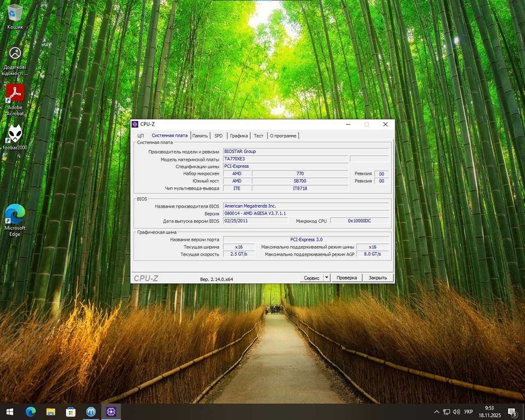Click the IT8718 I/O chip value
The width and height of the screenshot is (525, 420).
[x=300, y=188]
